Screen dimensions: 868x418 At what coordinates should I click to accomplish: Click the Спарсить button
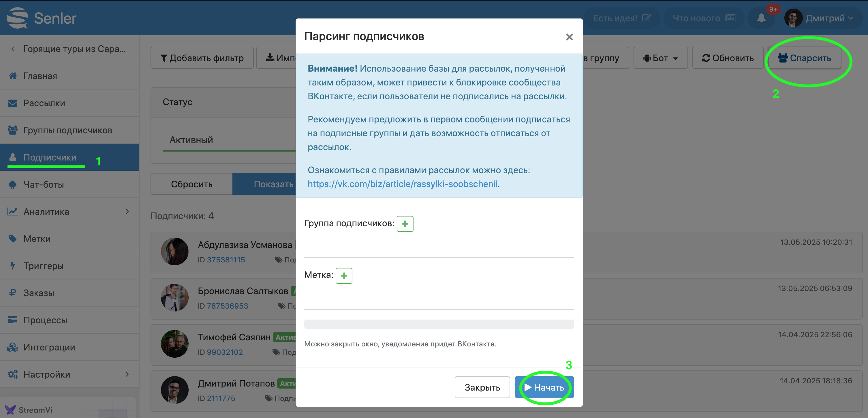(x=804, y=58)
